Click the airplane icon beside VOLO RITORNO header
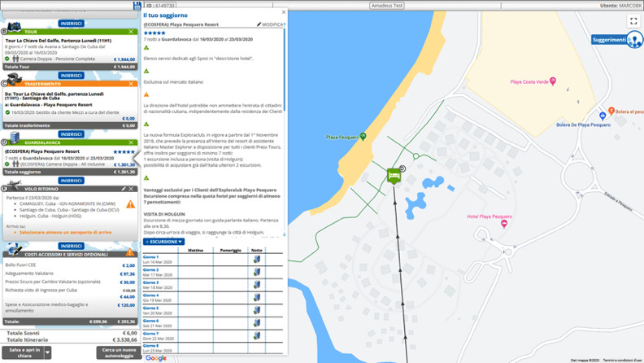The image size is (644, 363). pyautogui.click(x=15, y=185)
